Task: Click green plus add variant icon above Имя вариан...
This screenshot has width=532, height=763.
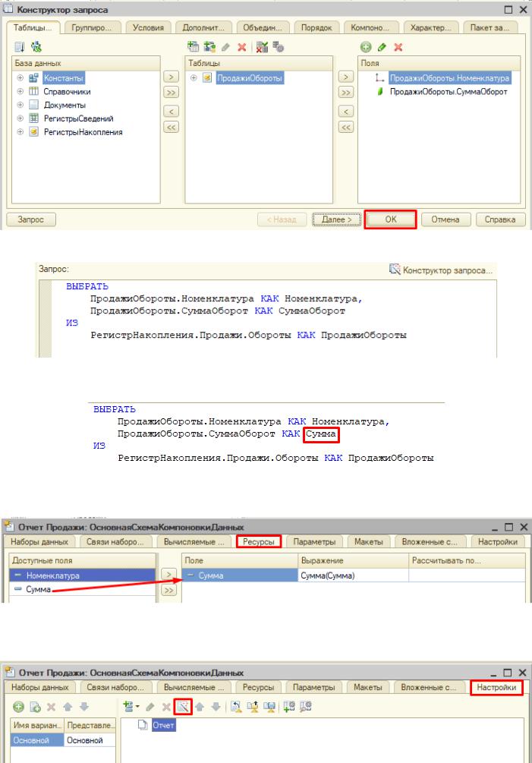Action: pos(18,707)
